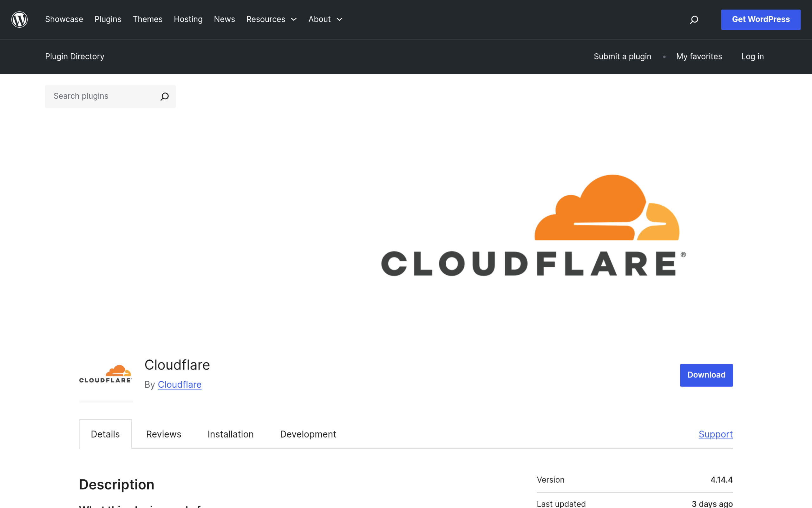Click the Cloudflare author link
This screenshot has height=508, width=812.
[180, 385]
